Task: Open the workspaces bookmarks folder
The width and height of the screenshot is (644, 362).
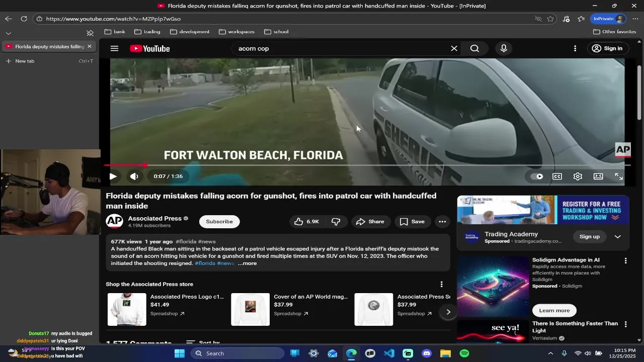Action: tap(236, 32)
